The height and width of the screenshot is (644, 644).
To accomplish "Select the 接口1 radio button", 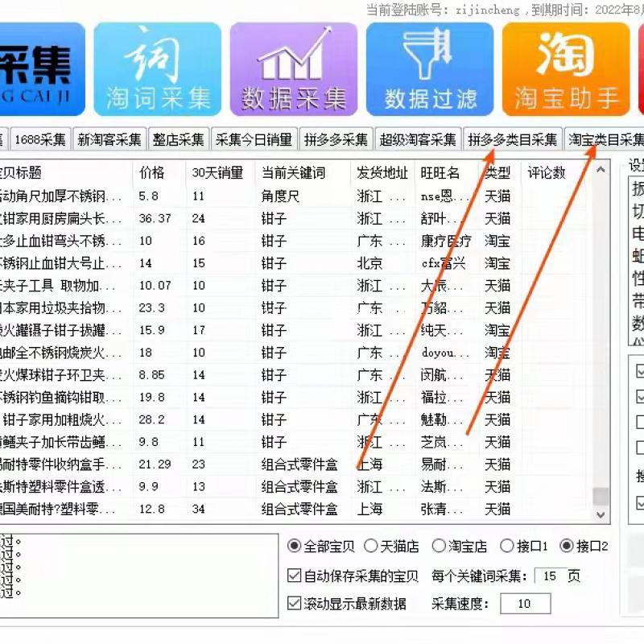I will pyautogui.click(x=507, y=547).
